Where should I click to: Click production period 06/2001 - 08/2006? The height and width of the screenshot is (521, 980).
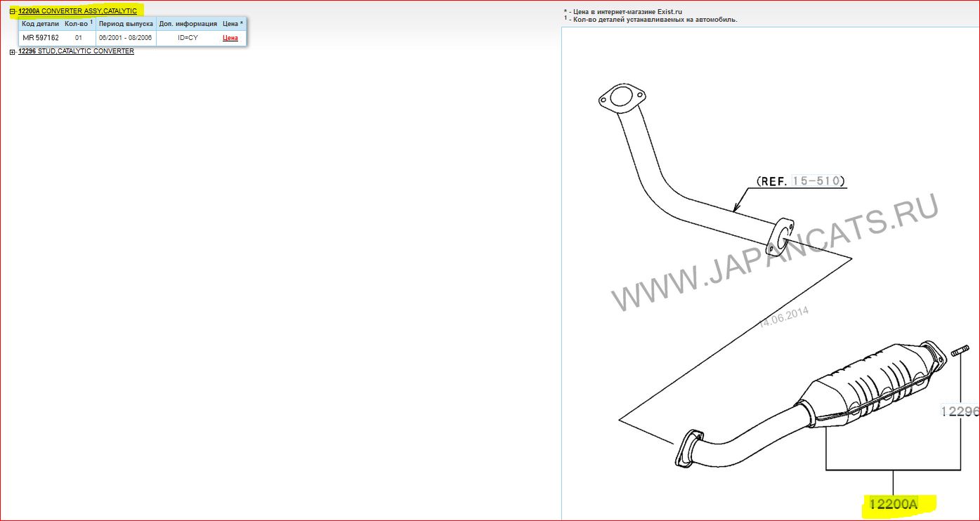tap(126, 38)
